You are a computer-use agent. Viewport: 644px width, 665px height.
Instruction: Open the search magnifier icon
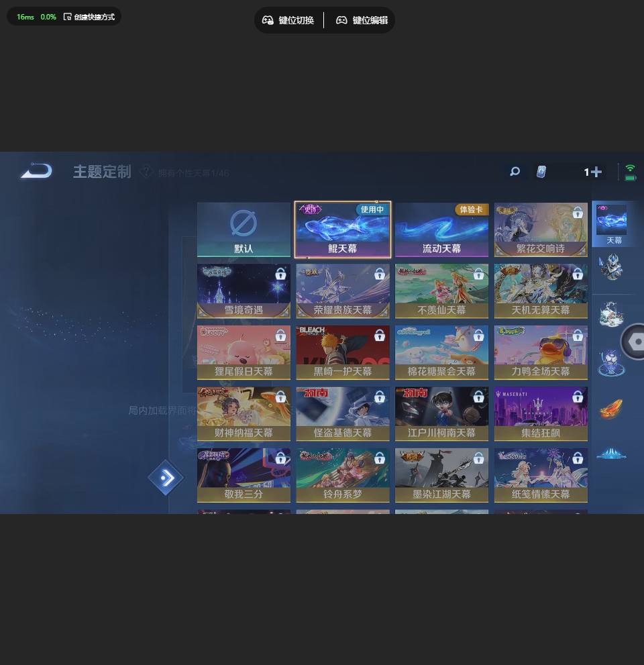515,172
